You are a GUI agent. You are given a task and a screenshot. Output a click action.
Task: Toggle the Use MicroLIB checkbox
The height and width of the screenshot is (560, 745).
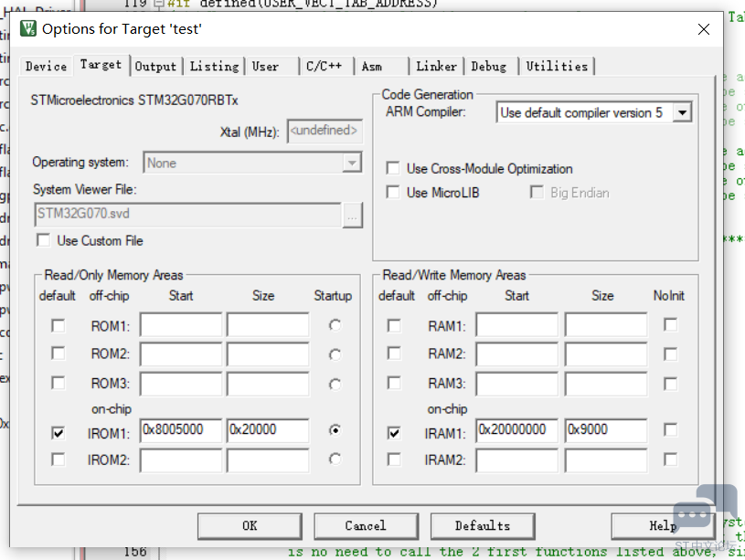coord(393,193)
